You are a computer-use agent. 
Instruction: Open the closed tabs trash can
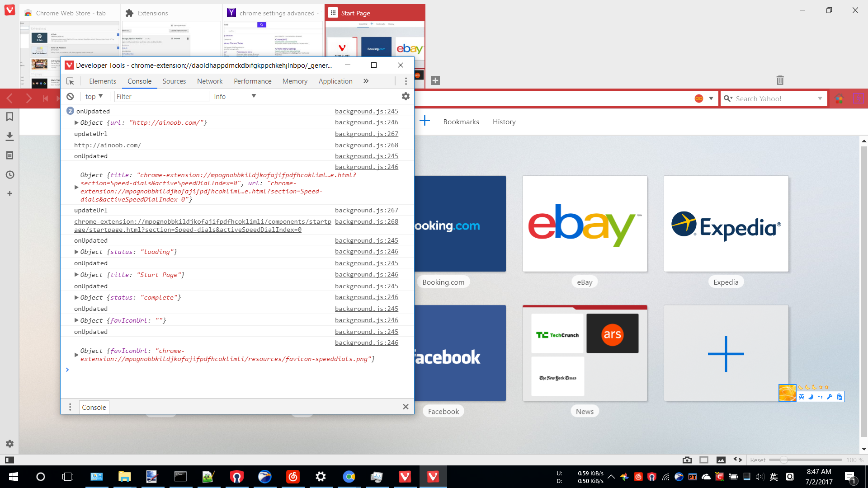click(780, 80)
